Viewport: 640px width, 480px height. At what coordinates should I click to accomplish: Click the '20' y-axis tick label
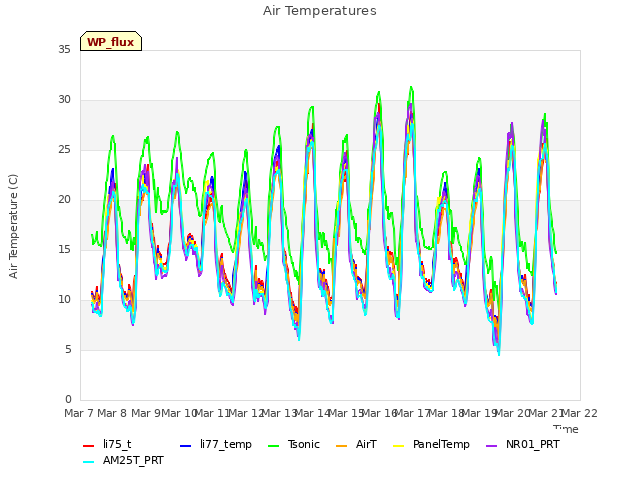point(64,200)
